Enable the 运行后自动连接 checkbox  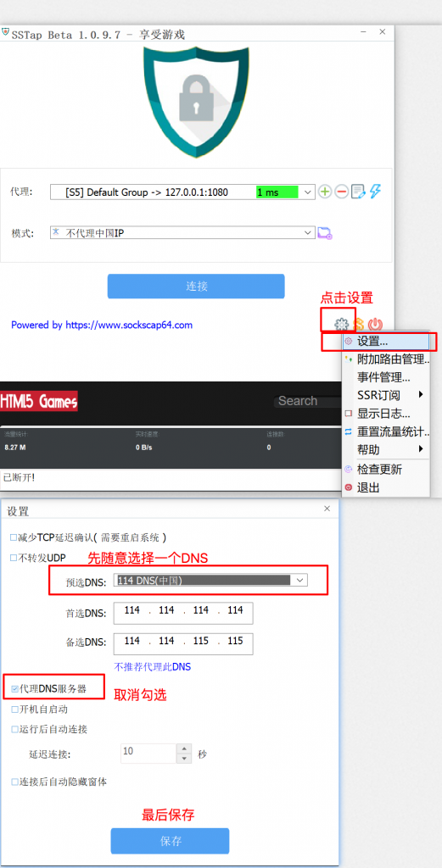tap(14, 730)
